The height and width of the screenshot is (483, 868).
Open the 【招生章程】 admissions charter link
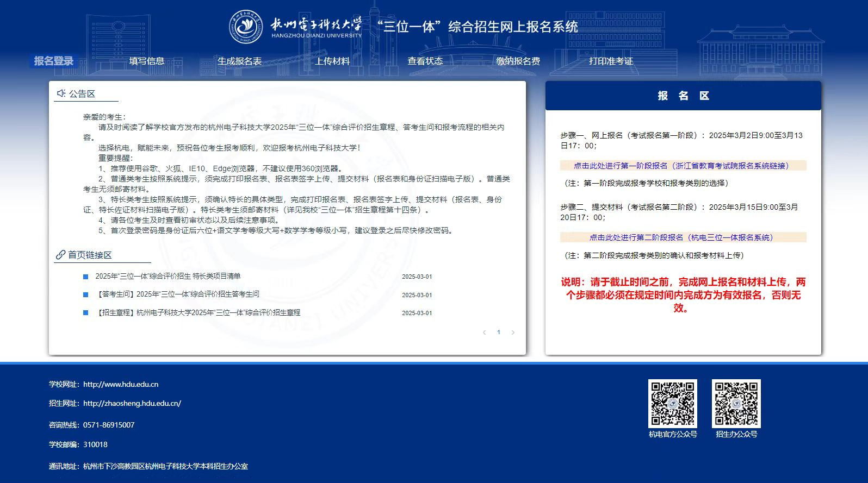(x=198, y=313)
